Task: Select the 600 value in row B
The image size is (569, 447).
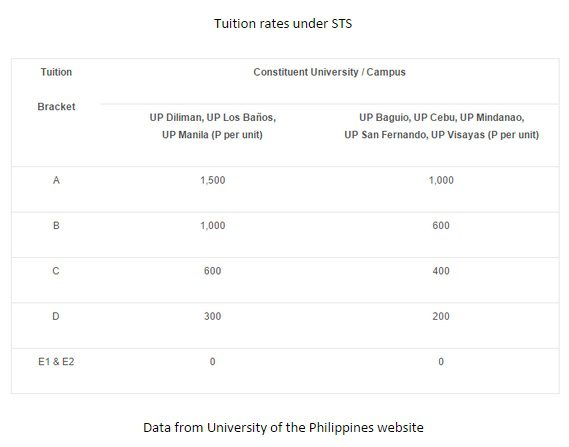Action: 441,226
